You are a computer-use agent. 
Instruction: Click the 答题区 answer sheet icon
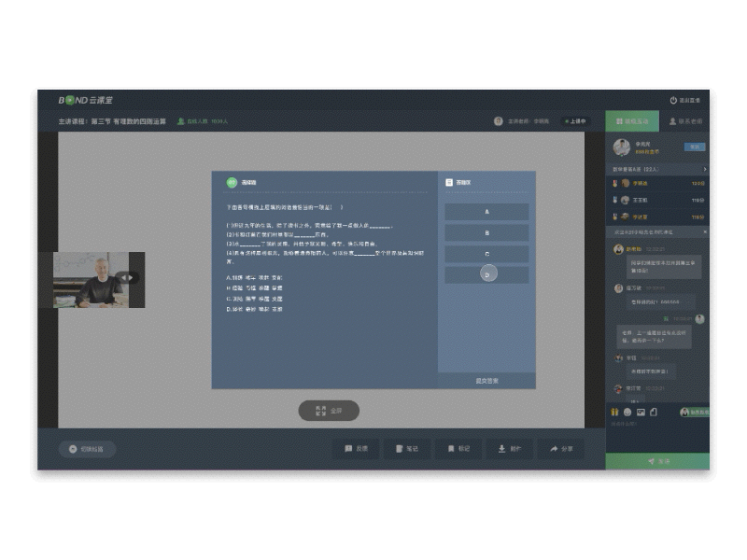point(449,182)
